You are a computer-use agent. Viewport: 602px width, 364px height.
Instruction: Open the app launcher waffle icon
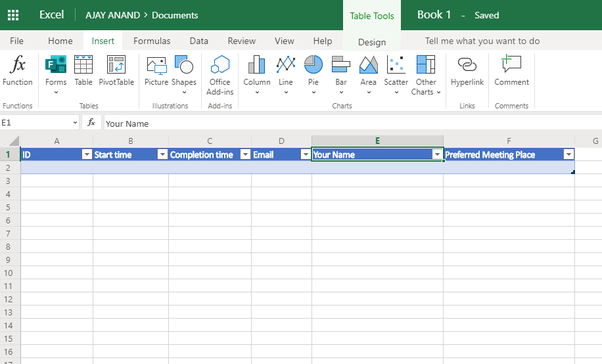coord(13,15)
